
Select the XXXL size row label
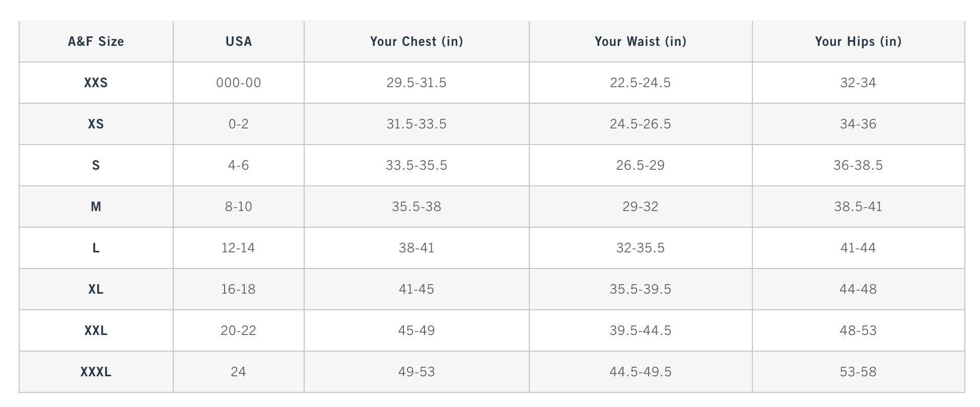(96, 372)
